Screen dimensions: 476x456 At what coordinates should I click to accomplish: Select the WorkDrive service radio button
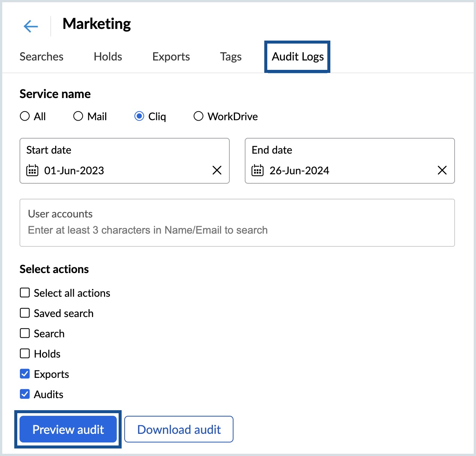pos(199,116)
